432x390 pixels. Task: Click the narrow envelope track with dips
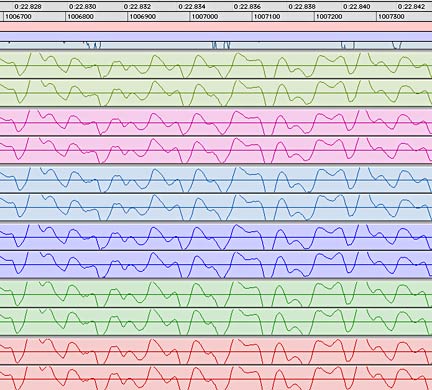pyautogui.click(x=216, y=46)
